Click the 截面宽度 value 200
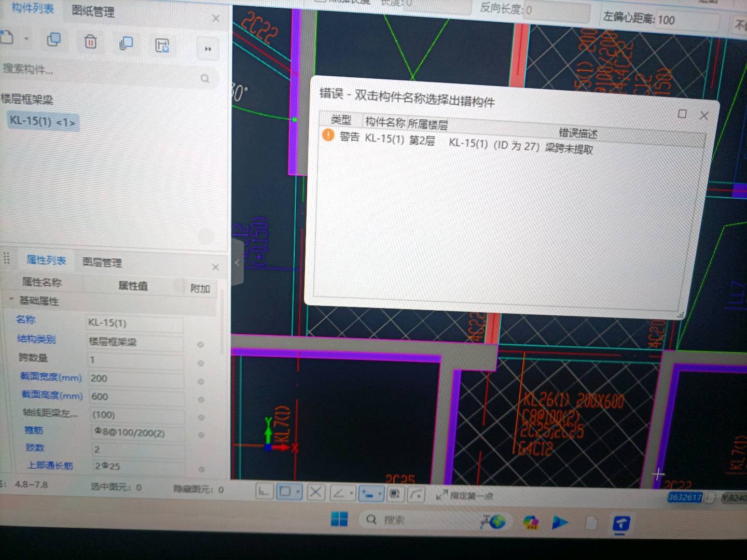This screenshot has height=560, width=747. (136, 379)
